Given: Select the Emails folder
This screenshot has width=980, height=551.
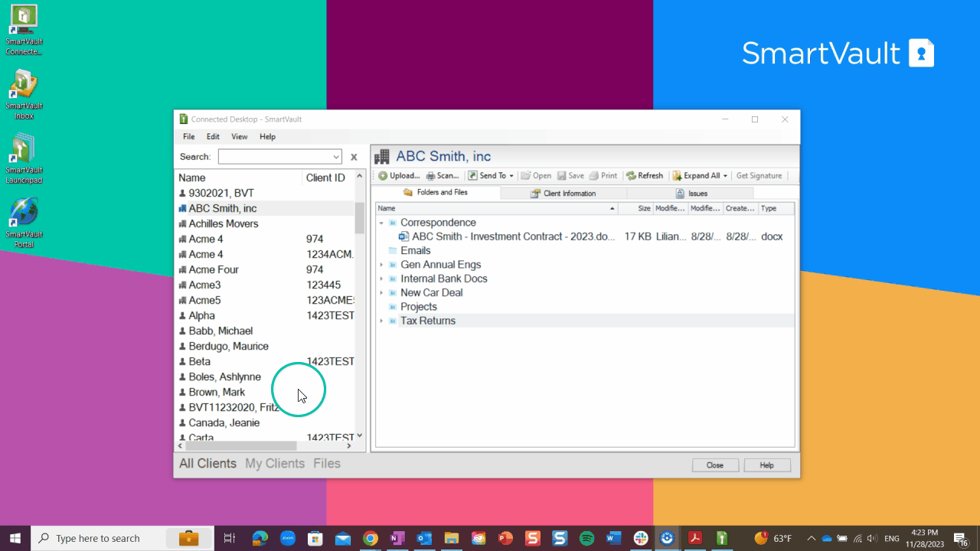Looking at the screenshot, I should [x=415, y=251].
